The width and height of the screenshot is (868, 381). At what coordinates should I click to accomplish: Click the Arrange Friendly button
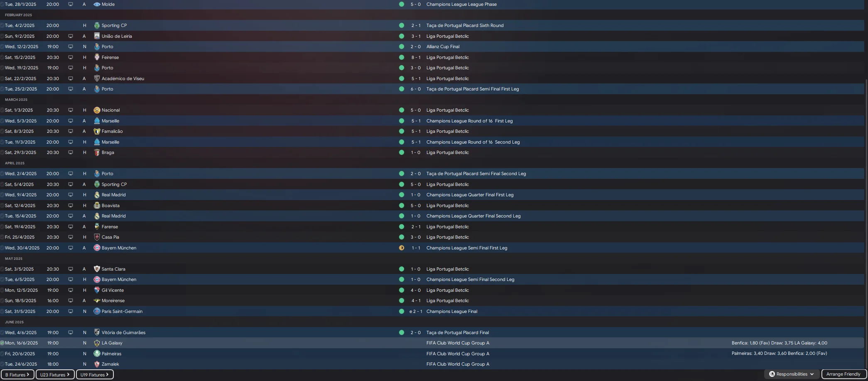(x=843, y=374)
